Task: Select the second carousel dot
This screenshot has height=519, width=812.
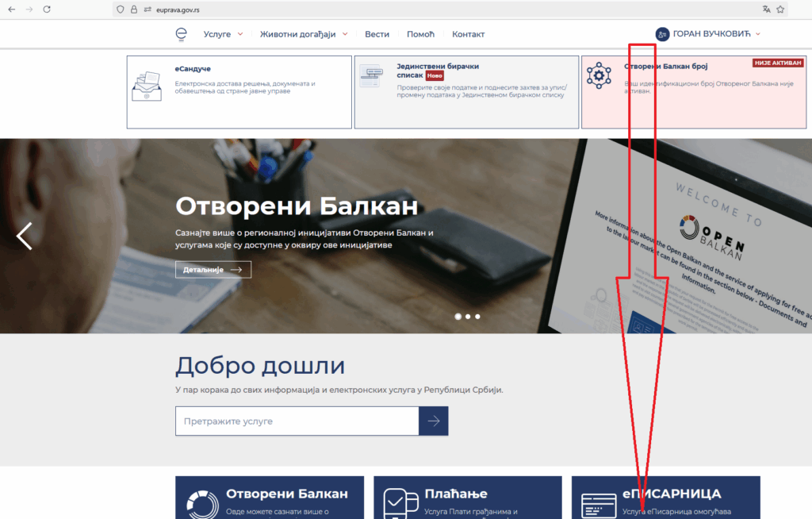Action: click(468, 317)
